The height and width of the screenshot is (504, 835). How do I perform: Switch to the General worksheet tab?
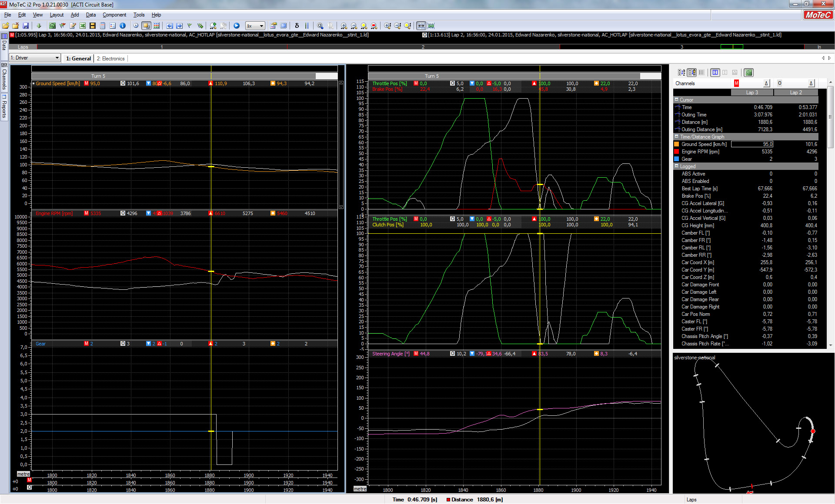(78, 58)
